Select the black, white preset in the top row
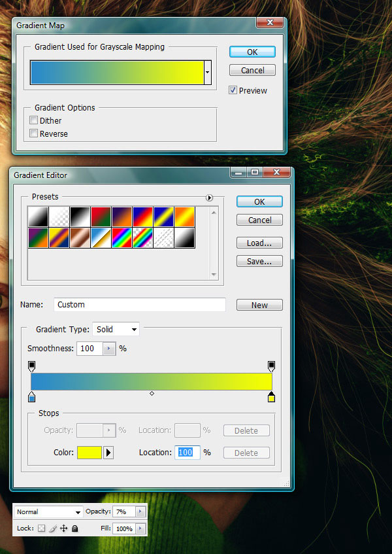Image resolution: width=392 pixels, height=554 pixels. point(80,216)
